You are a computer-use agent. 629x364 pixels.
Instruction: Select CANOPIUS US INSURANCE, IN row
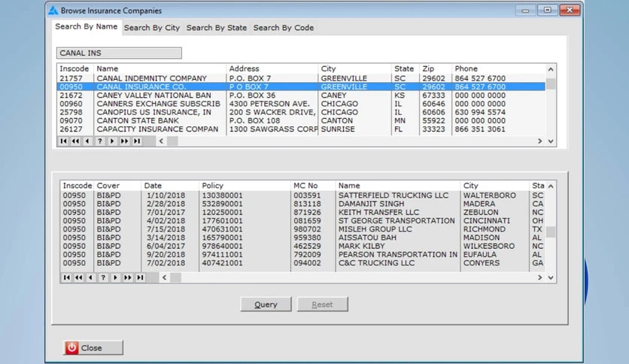[302, 112]
